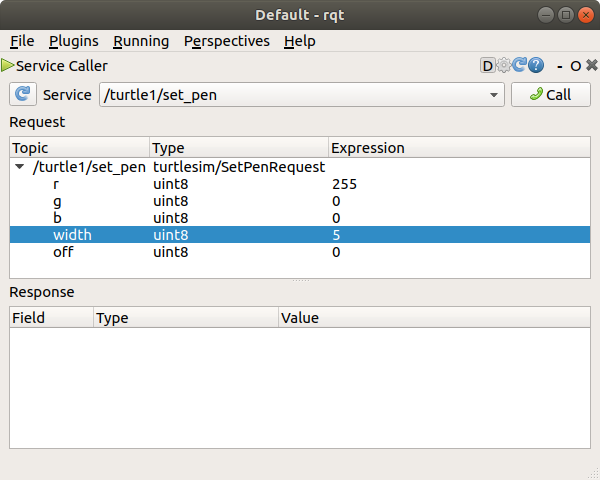Click the refresh services icon button
The image size is (600, 480).
pyautogui.click(x=23, y=94)
